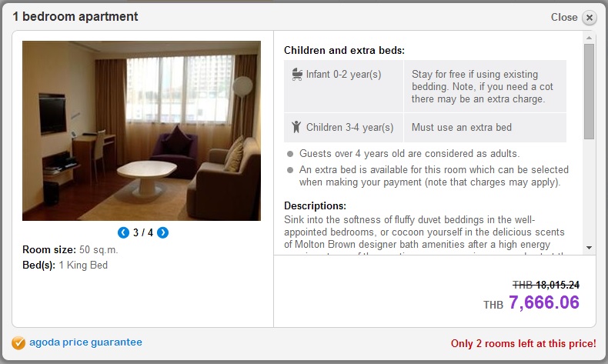
Task: Click the children figure icon
Action: point(296,127)
